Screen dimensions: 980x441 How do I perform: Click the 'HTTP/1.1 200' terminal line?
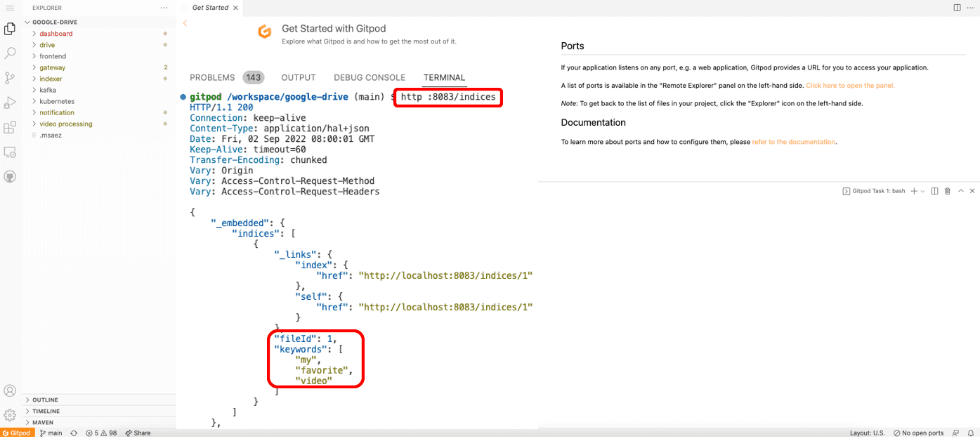[221, 107]
